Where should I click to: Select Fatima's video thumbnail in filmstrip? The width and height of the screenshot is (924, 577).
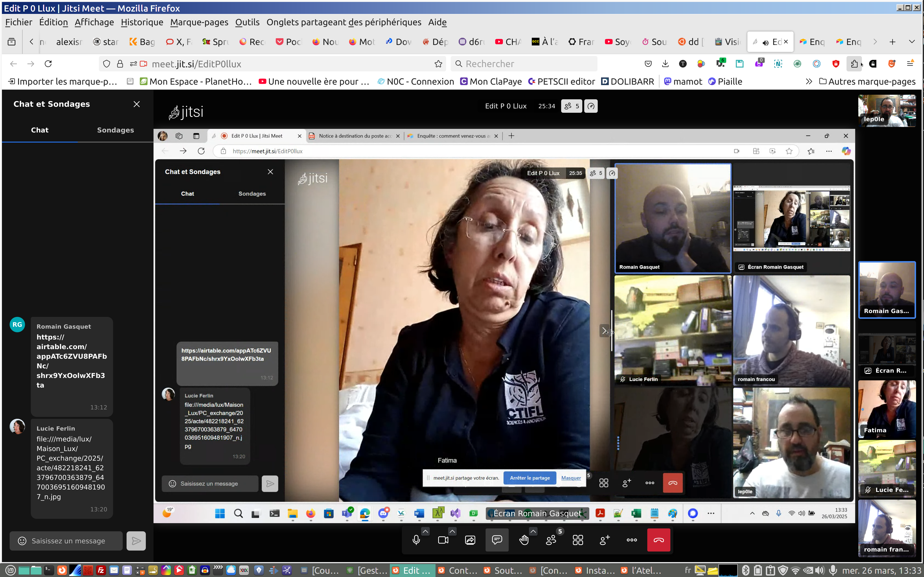point(886,408)
